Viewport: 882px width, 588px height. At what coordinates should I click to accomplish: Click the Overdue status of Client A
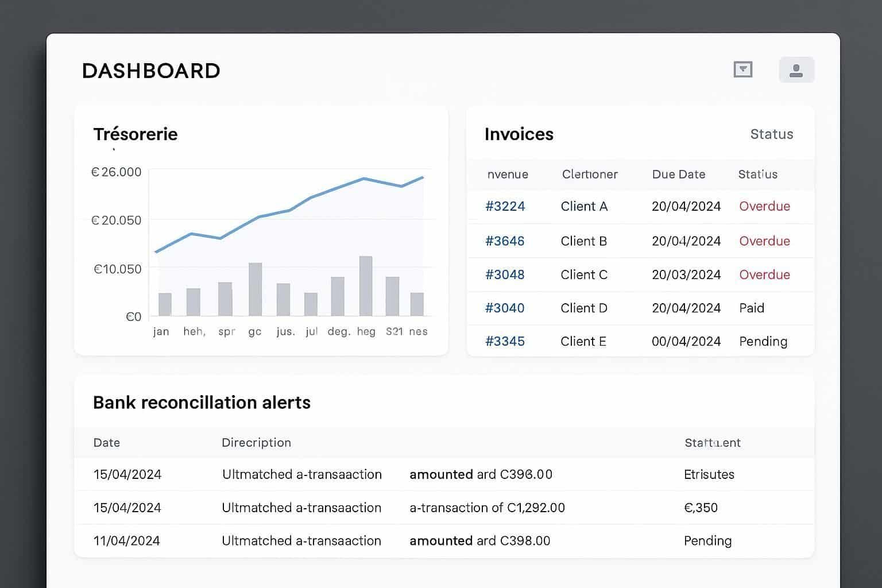[x=764, y=206]
